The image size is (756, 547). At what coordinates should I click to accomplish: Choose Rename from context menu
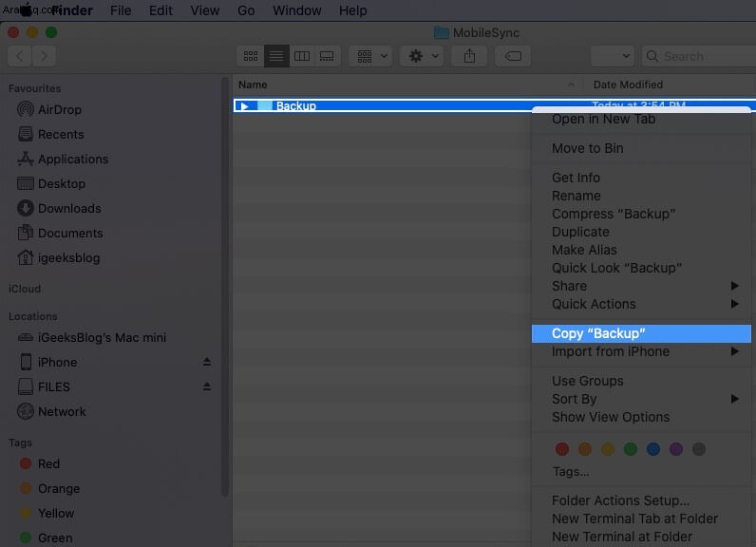[x=641, y=196]
